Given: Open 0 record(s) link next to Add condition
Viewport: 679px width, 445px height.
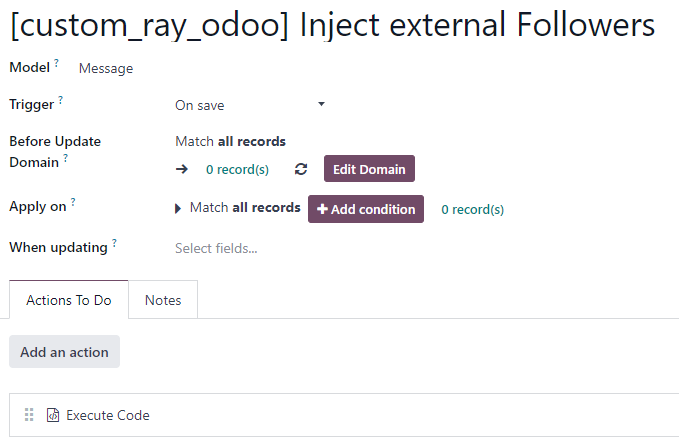Looking at the screenshot, I should [x=472, y=210].
